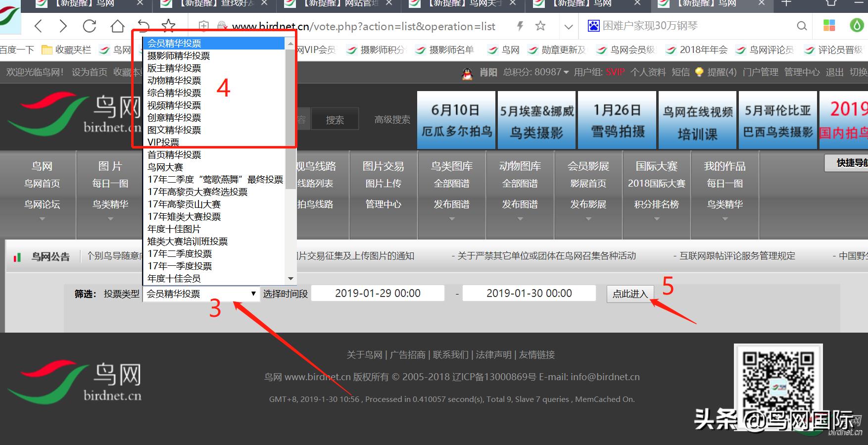Click the 搜索 button
Image resolution: width=868 pixels, height=445 pixels.
click(335, 120)
